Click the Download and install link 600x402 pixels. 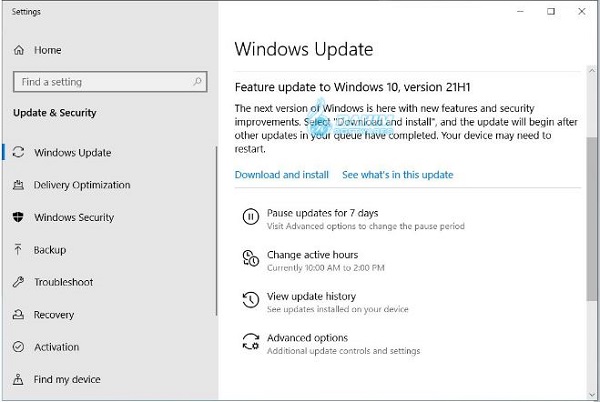(281, 175)
